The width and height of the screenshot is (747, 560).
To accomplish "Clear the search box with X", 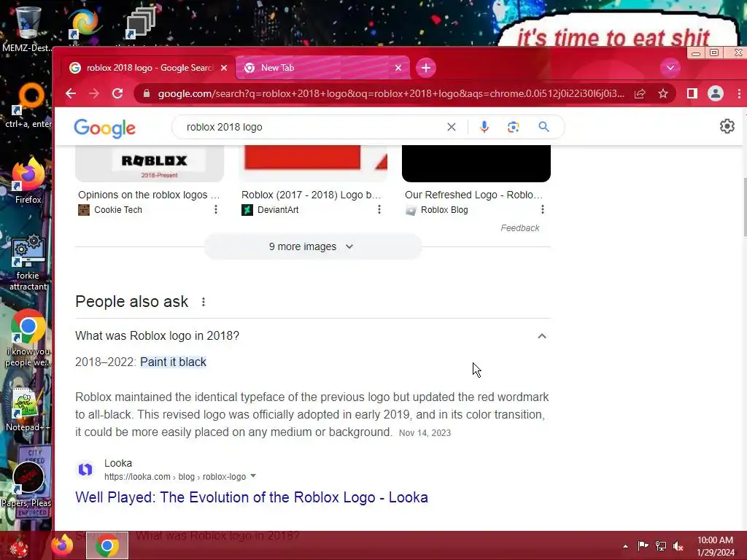I will (x=451, y=127).
